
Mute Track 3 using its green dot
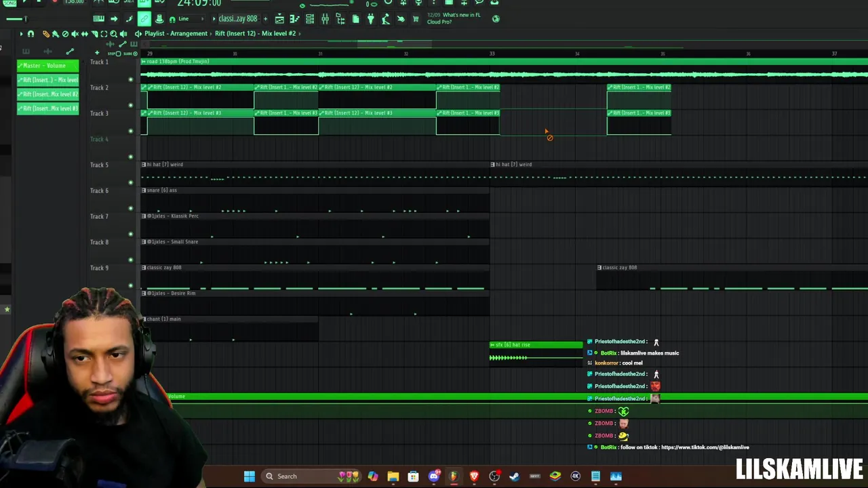pyautogui.click(x=131, y=131)
